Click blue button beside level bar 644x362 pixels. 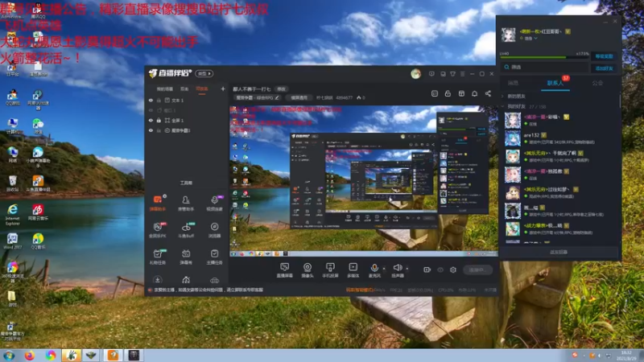click(604, 56)
